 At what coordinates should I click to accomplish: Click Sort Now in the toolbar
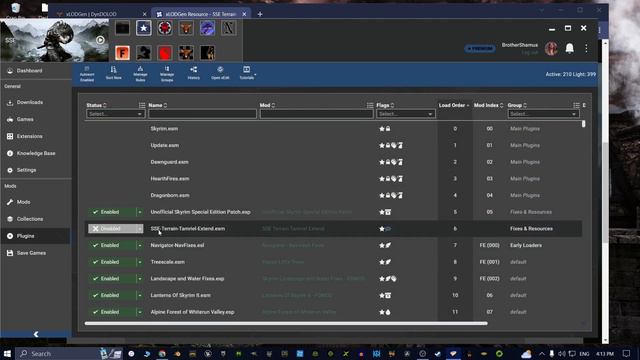pyautogui.click(x=113, y=73)
